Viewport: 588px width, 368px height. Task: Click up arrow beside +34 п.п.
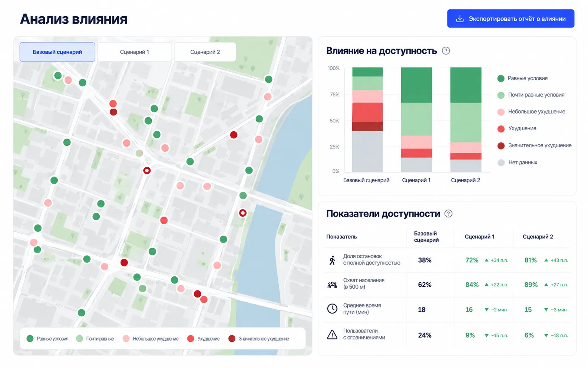(486, 260)
